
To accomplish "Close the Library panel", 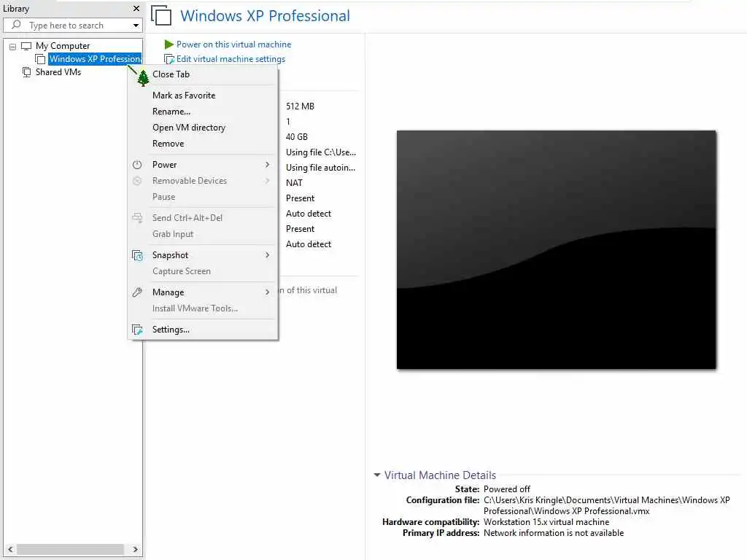I will (136, 9).
